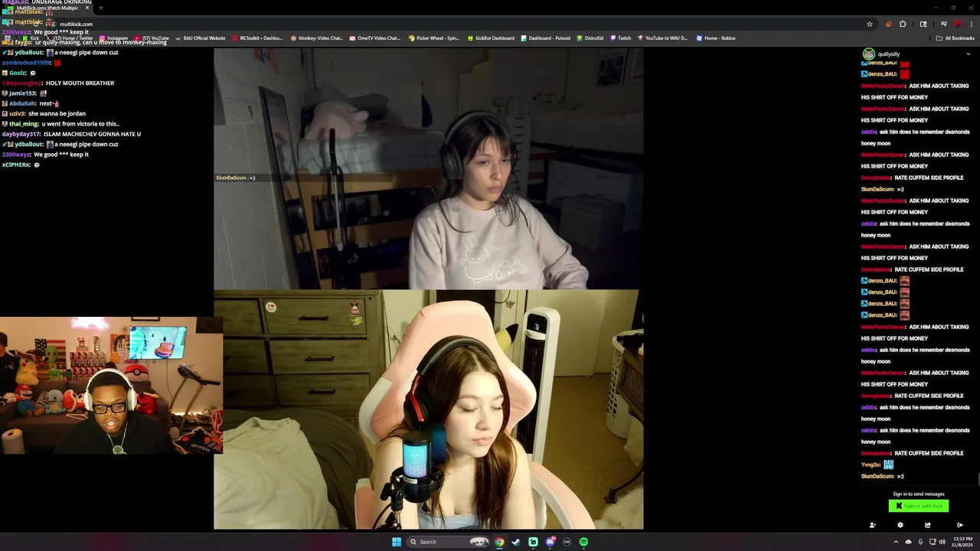Open the Chrome three-dot menu

pos(971,24)
